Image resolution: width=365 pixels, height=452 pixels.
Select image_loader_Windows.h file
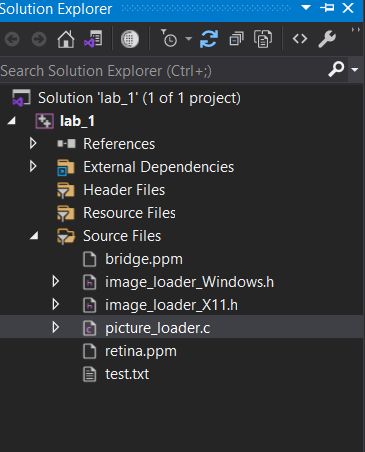coord(189,282)
